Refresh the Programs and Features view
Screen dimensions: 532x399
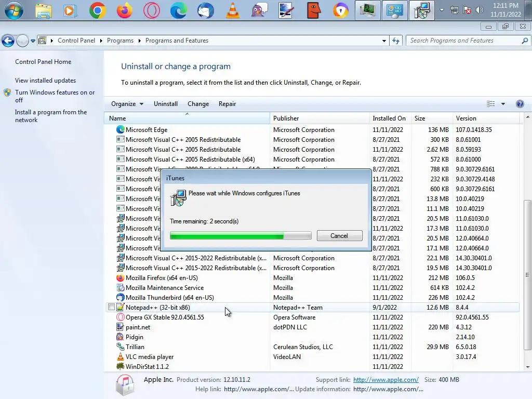click(395, 41)
